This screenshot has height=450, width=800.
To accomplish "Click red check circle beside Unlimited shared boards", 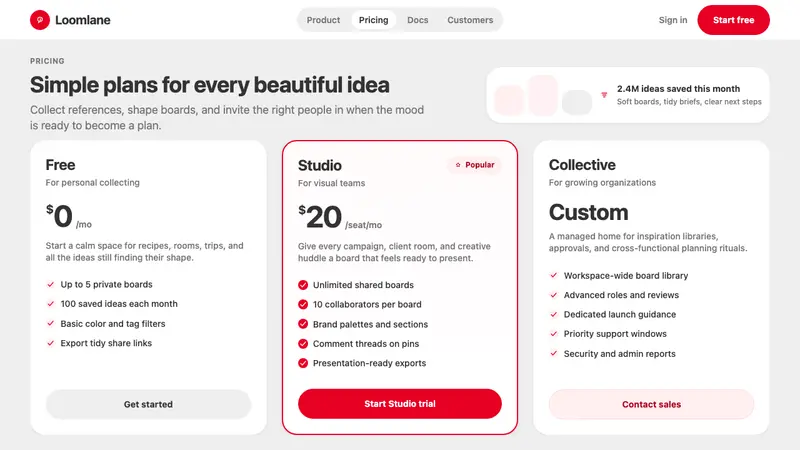I will pyautogui.click(x=303, y=285).
